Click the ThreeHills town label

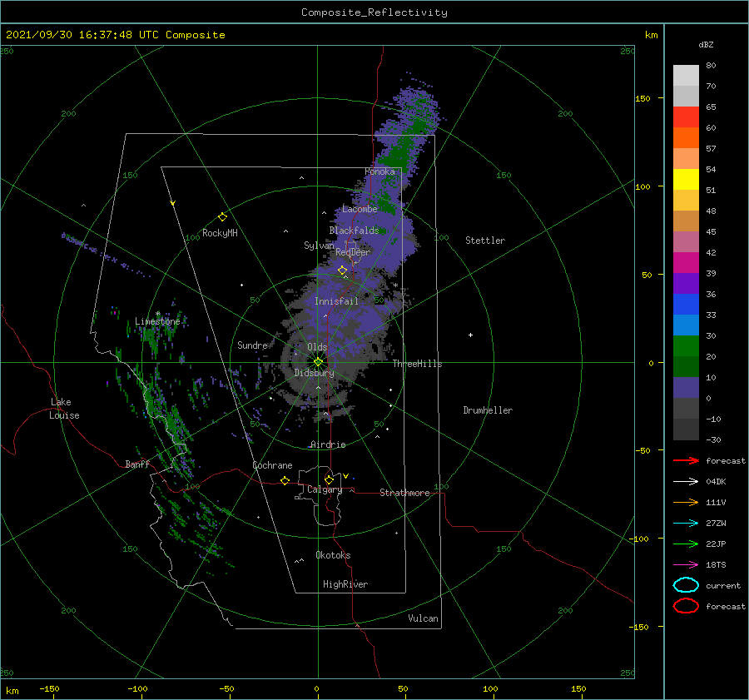point(417,364)
